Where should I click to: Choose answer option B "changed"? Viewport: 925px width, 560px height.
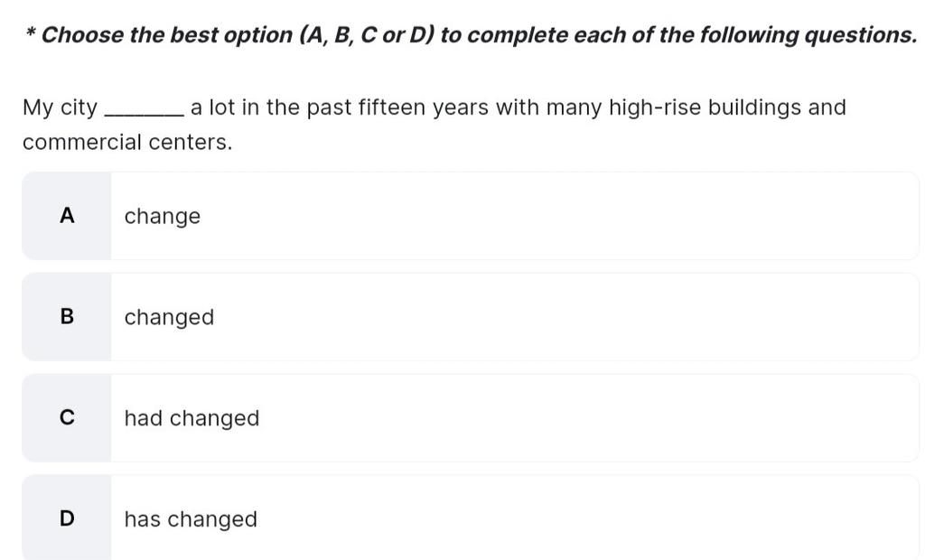point(470,318)
